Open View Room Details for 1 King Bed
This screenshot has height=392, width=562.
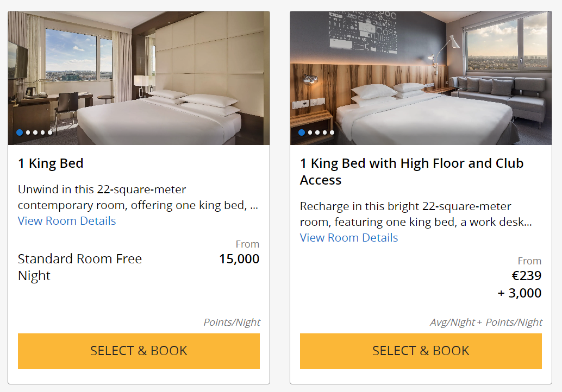[67, 221]
